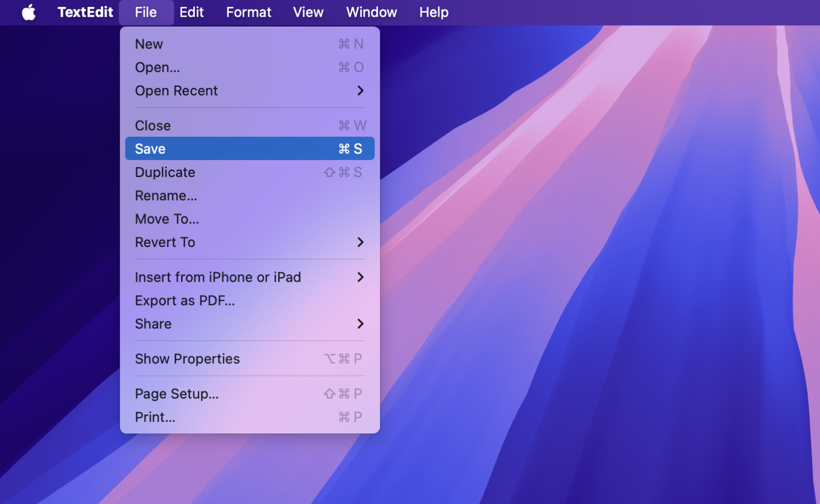The image size is (820, 504).
Task: Choose Open... from the File menu
Action: [157, 67]
